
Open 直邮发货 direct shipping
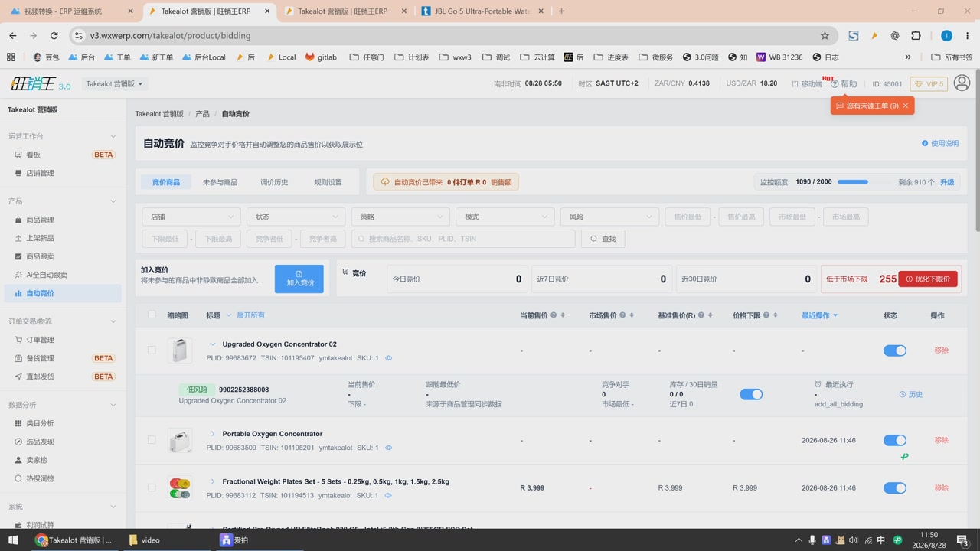point(63,377)
